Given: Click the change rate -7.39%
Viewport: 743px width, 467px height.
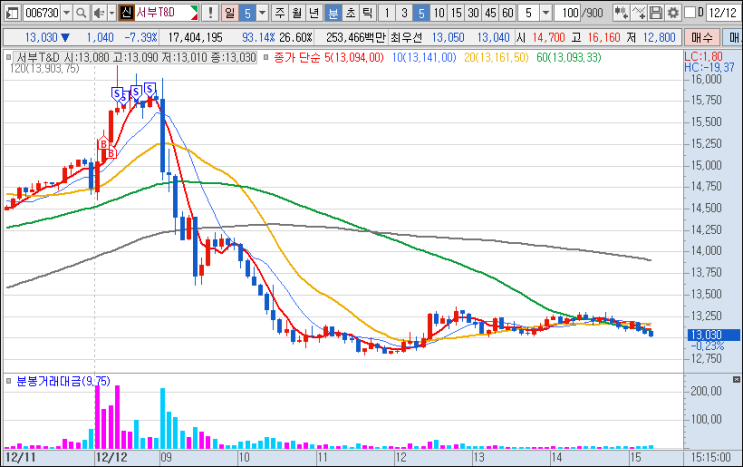Looking at the screenshot, I should (140, 37).
